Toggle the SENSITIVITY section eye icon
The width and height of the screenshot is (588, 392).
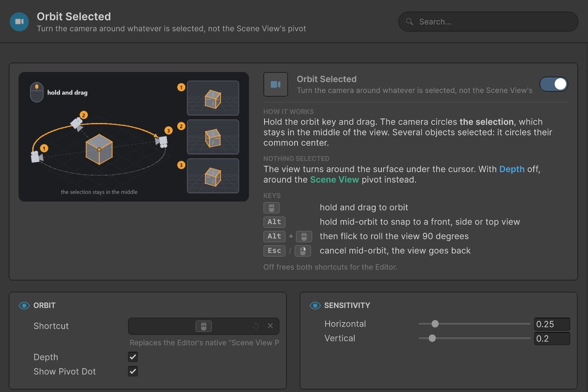click(315, 306)
